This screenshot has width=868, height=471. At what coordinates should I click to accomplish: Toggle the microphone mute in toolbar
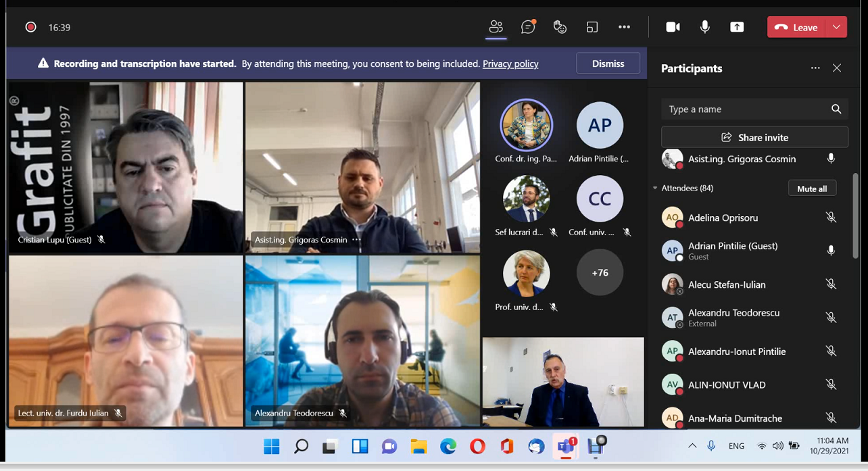pos(705,27)
